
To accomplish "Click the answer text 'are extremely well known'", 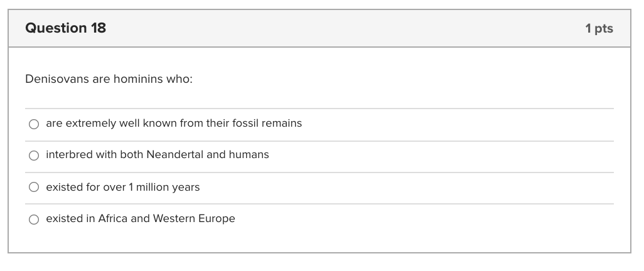I will (104, 124).
